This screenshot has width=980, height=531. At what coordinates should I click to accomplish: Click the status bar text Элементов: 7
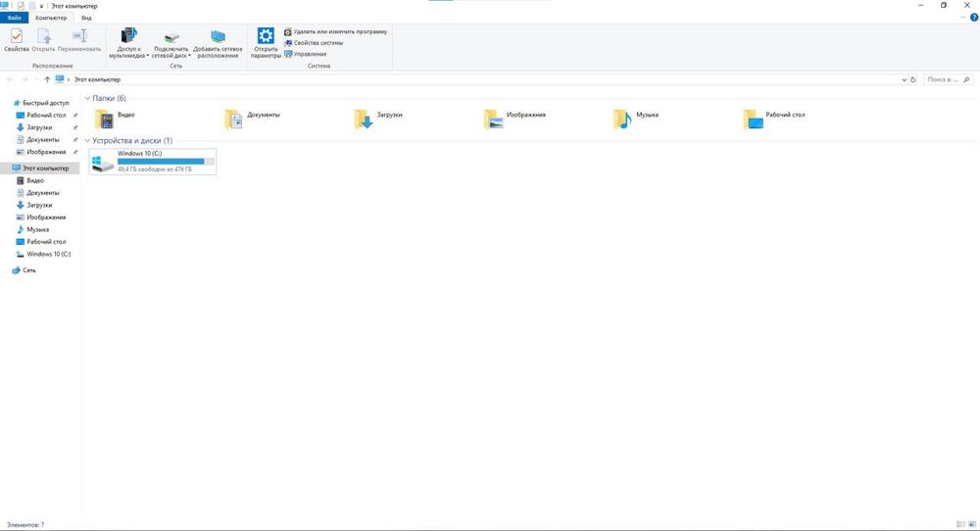pos(25,525)
